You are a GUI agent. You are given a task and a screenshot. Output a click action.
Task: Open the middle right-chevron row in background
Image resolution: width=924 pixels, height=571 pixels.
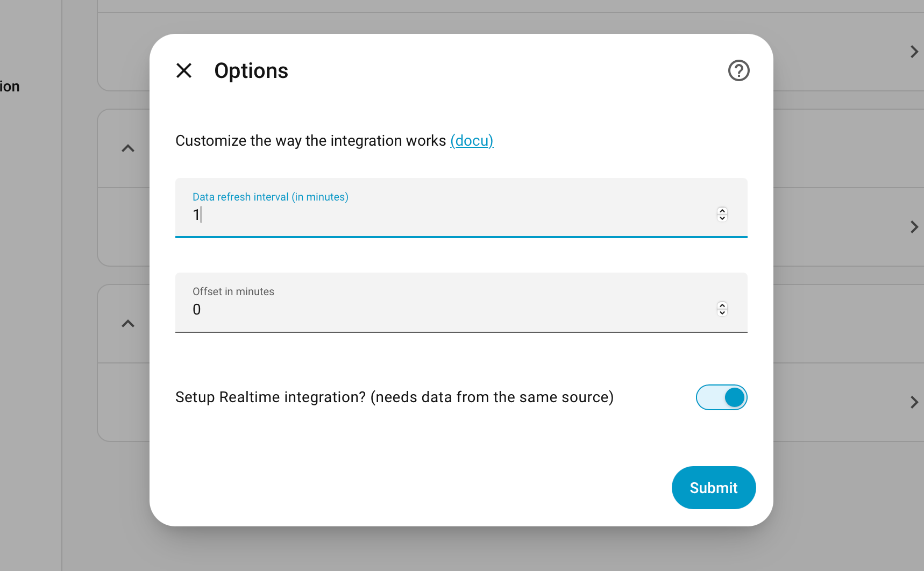coord(914,227)
